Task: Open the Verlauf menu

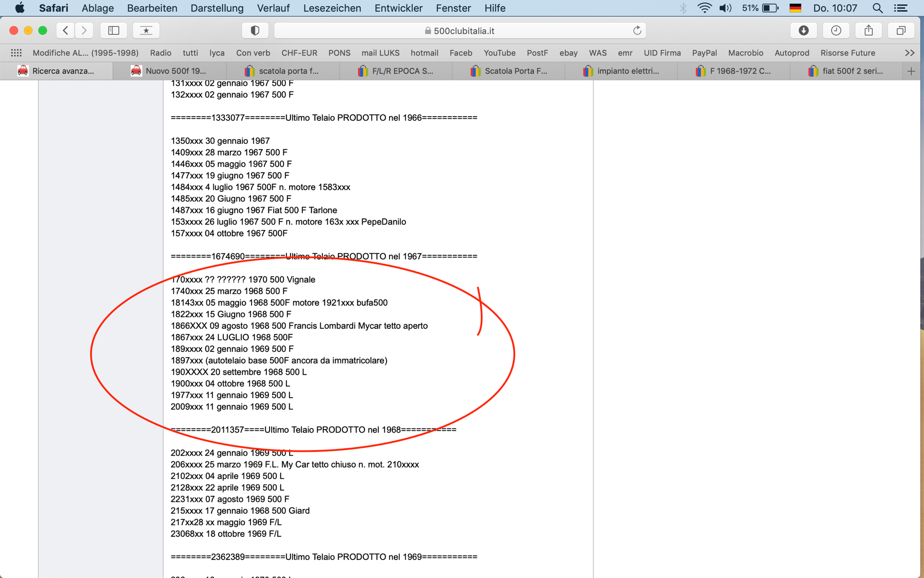Action: 273,8
